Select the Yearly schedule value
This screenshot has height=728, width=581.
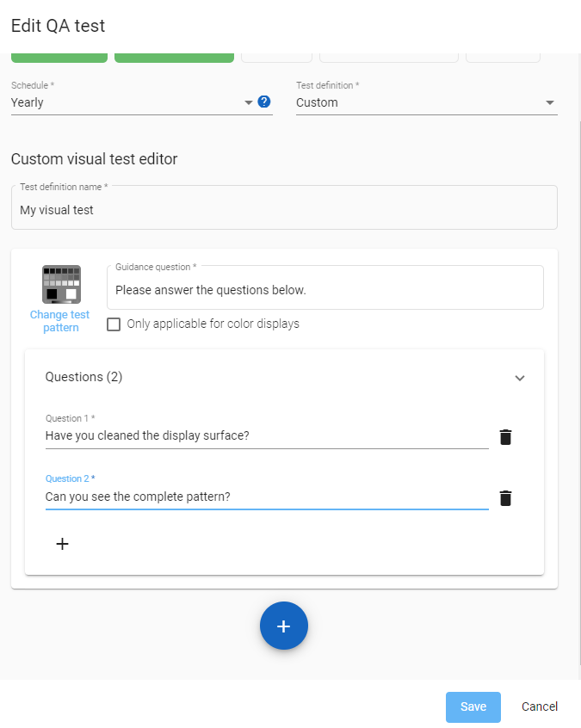121,102
